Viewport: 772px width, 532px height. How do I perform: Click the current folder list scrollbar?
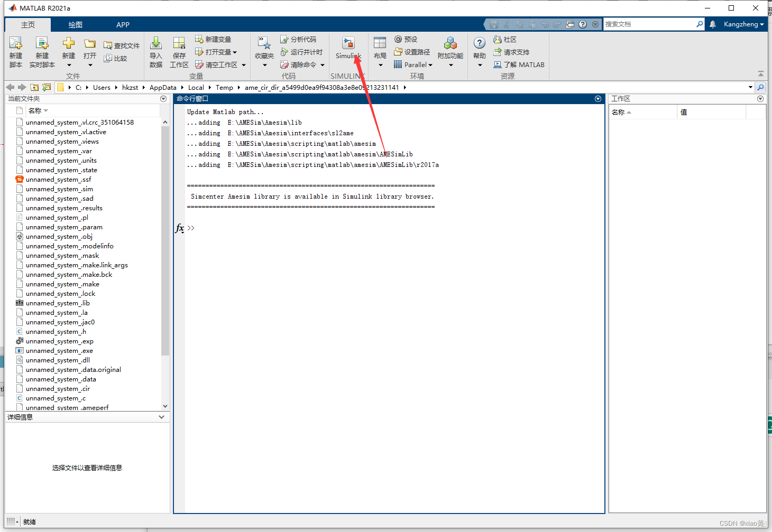166,241
